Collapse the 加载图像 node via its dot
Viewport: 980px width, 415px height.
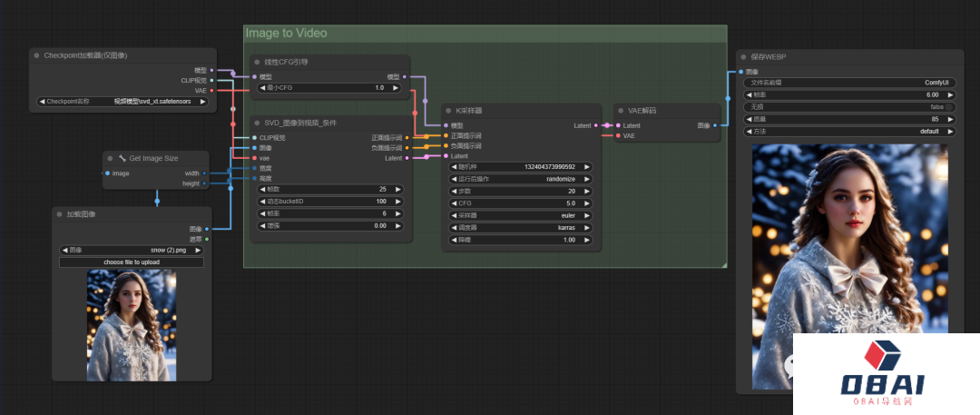[60, 214]
